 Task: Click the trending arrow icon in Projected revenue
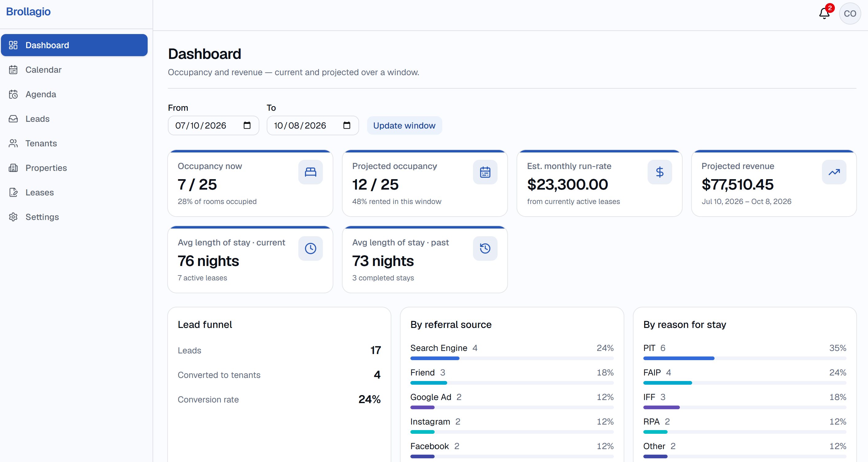[x=834, y=172]
